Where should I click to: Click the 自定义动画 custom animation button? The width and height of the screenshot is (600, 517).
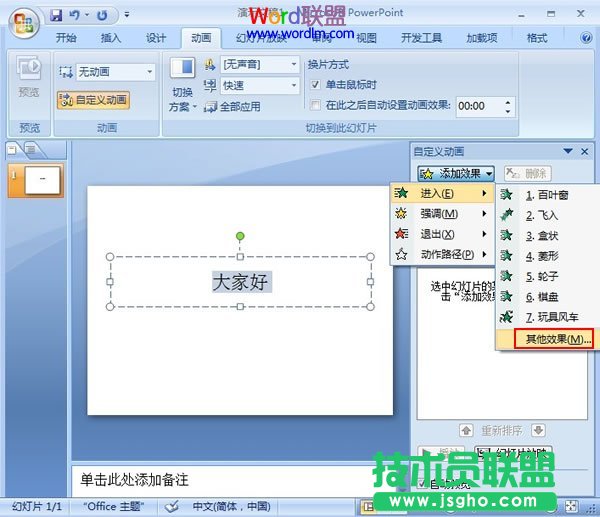[93, 100]
